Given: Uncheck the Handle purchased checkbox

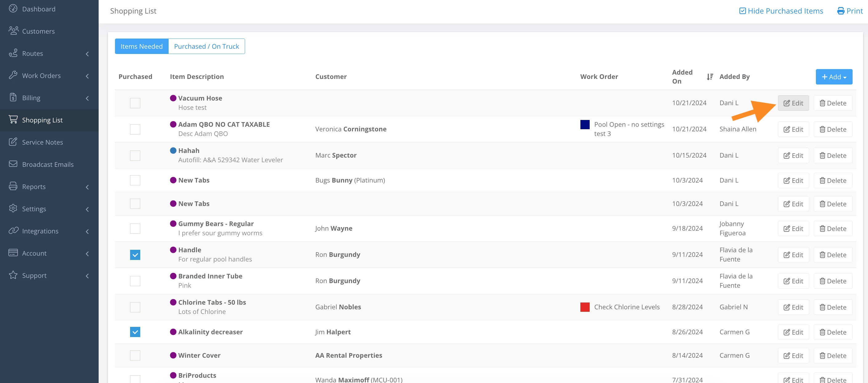Looking at the screenshot, I should [x=135, y=254].
